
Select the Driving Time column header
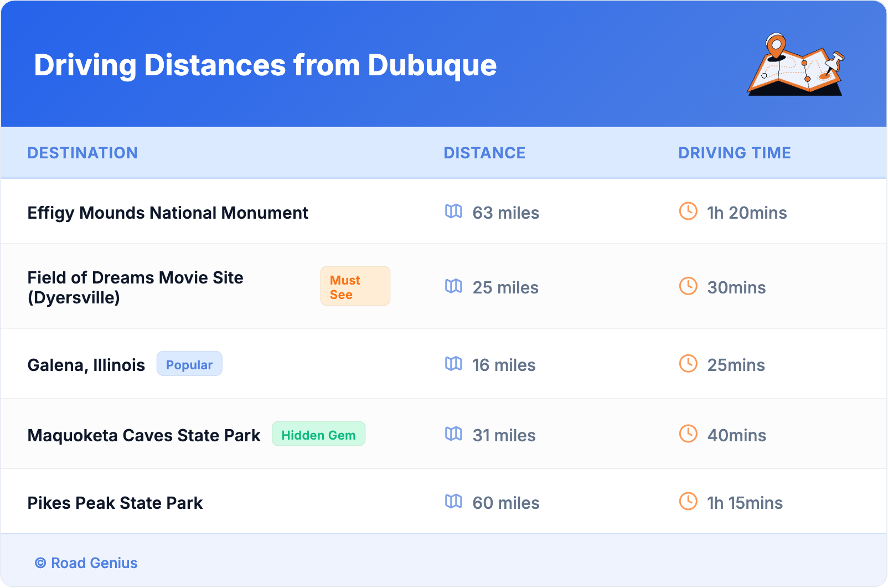click(734, 153)
